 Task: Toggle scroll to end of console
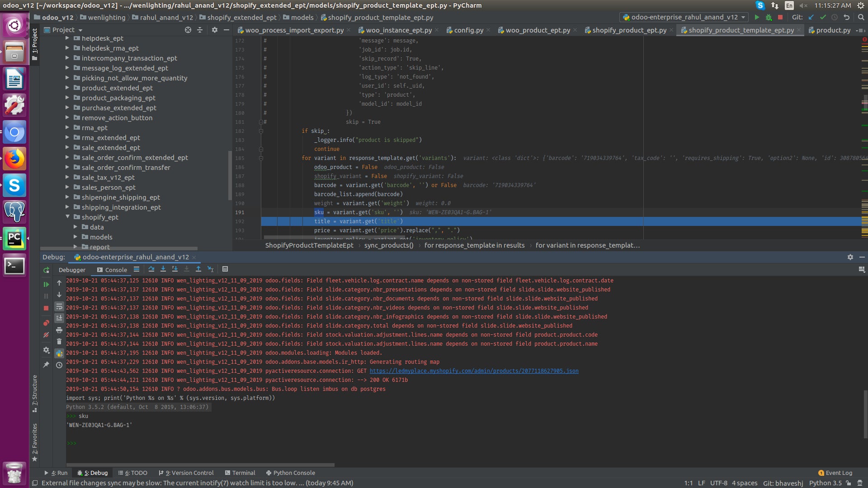[x=59, y=318]
